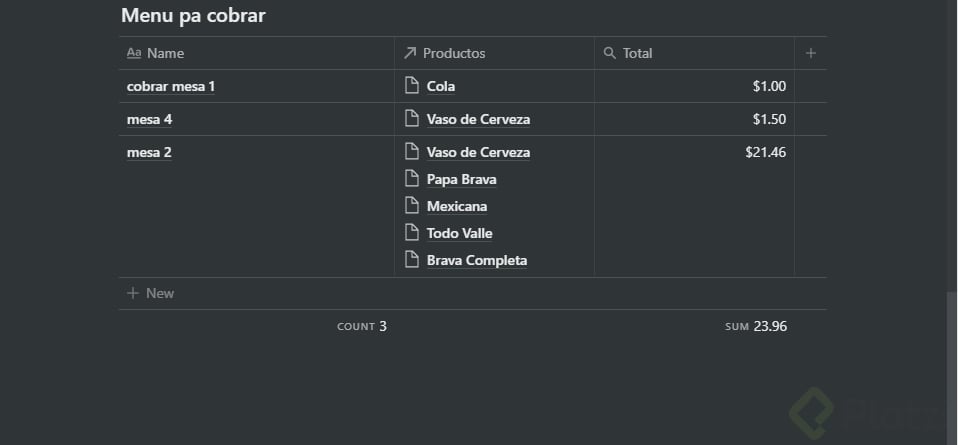Click the page icon beside Todo Valle
This screenshot has width=958, height=445.
click(x=412, y=232)
